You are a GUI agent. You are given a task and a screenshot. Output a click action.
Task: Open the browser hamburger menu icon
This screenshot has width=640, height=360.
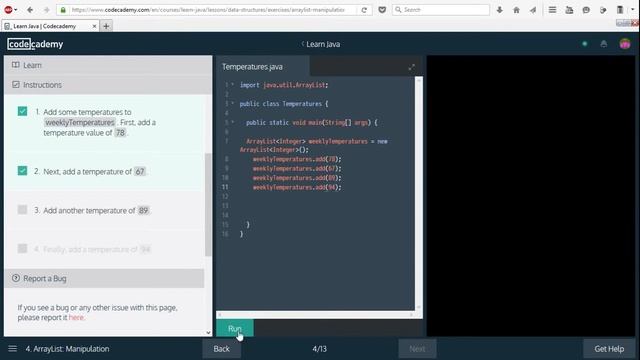552,9
